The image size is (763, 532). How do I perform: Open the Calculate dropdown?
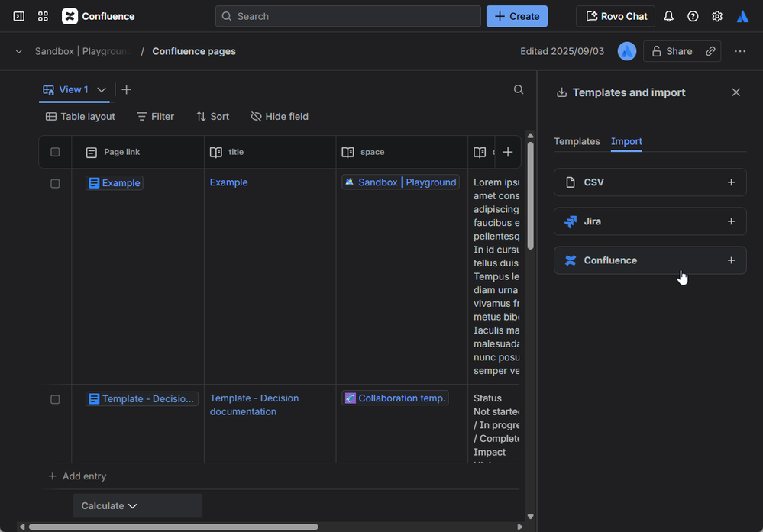click(137, 506)
